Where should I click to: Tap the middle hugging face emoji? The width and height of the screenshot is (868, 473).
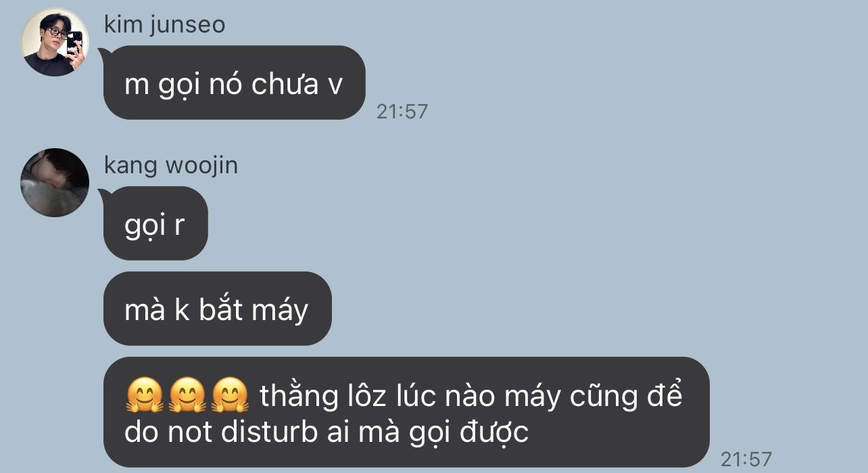coord(188,397)
